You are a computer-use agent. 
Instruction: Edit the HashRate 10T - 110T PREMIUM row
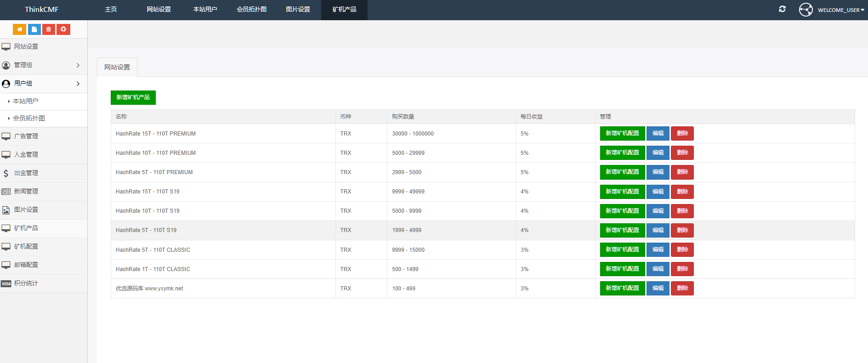[658, 153]
